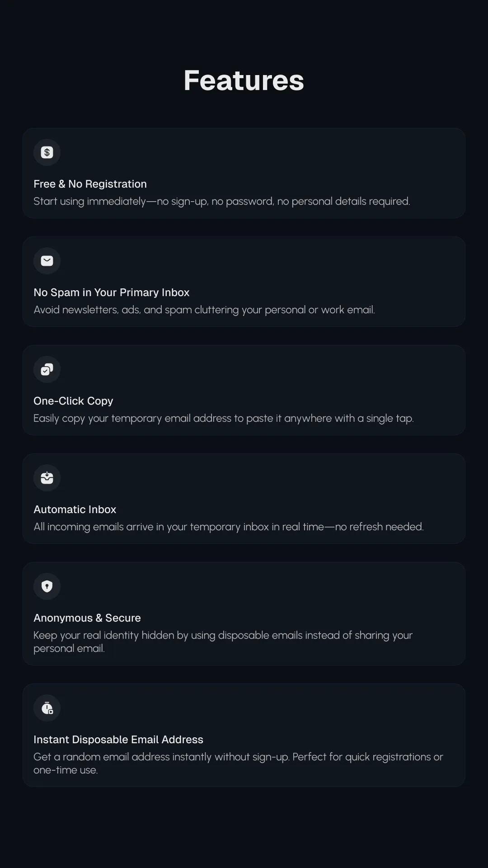Click the text about avoiding newsletters and ads
Screen dimensions: 488x868
pos(204,310)
